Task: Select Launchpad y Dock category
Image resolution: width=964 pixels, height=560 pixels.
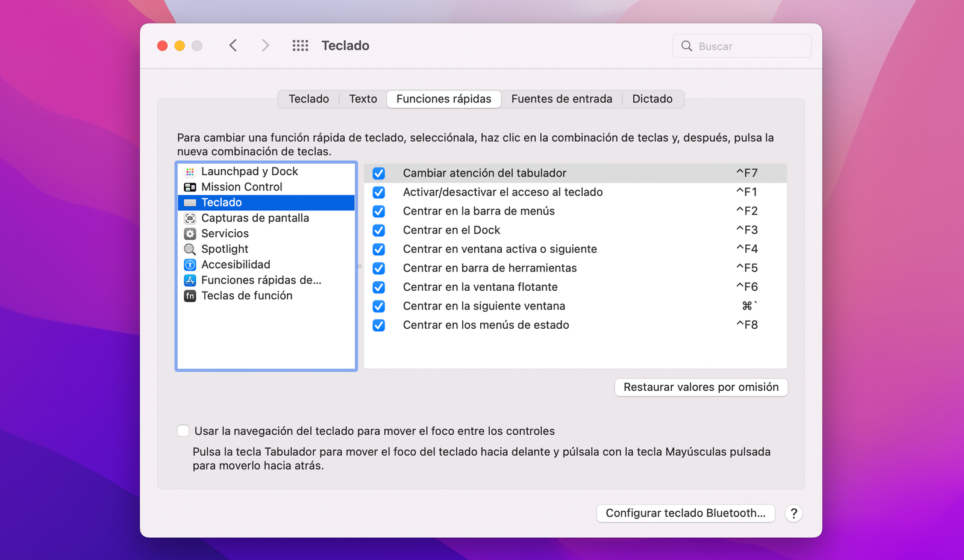Action: tap(266, 172)
